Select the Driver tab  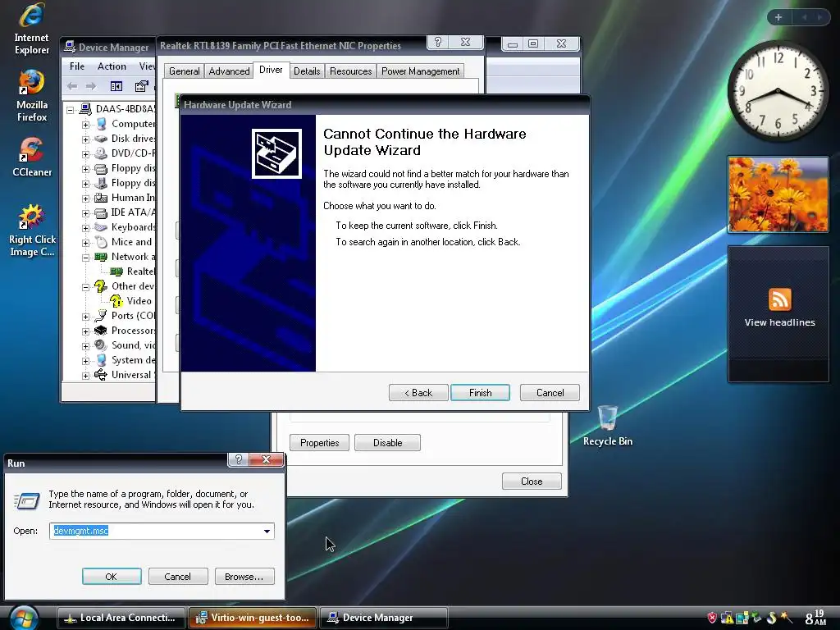pos(271,71)
